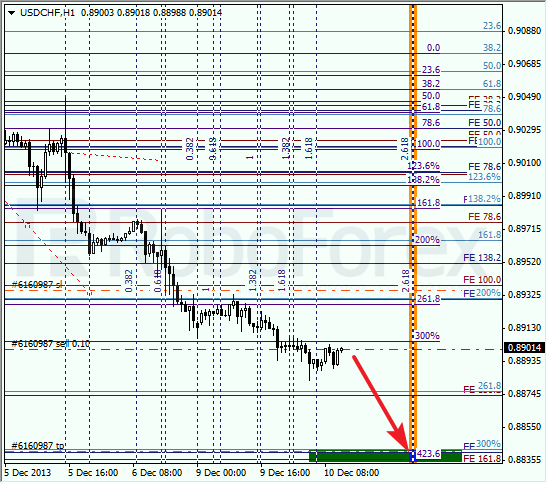
Task: Select the current price tag 0.89014
Action: pyautogui.click(x=524, y=348)
